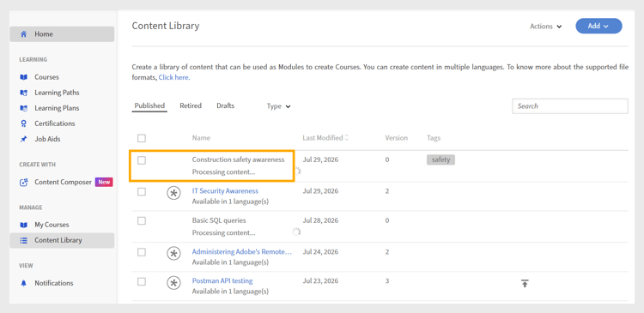Click in the Search input field
Screen dimensions: 644x313
[x=569, y=106]
